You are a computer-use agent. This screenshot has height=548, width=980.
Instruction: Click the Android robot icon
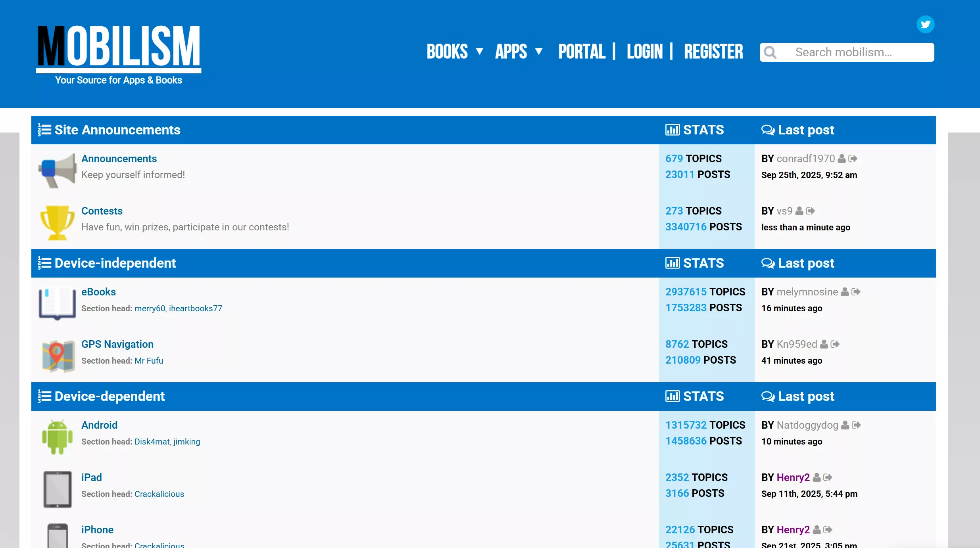coord(58,437)
